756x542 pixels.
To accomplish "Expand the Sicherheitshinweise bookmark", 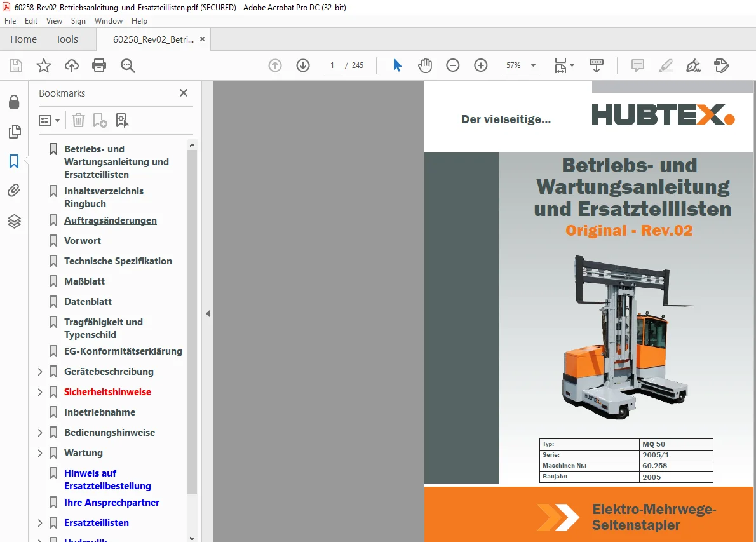I will pos(40,392).
